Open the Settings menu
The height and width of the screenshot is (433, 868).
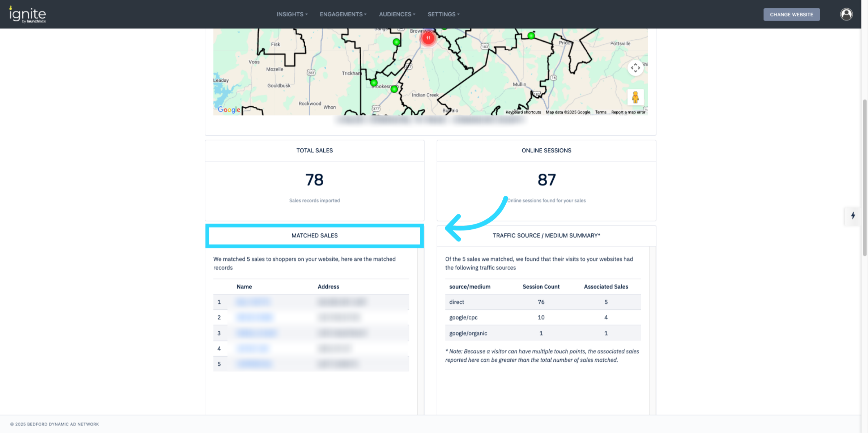pyautogui.click(x=443, y=14)
